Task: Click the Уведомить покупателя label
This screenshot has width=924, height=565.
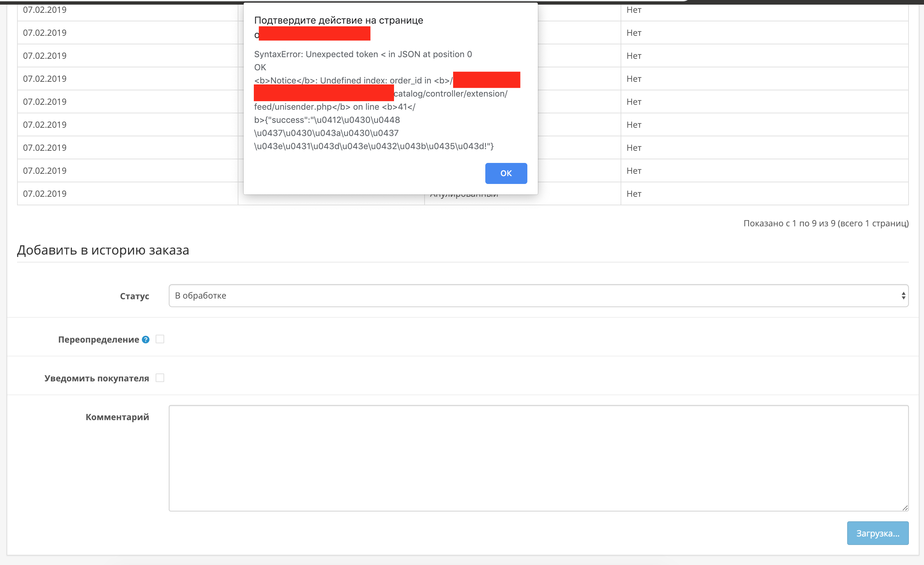Action: click(97, 378)
